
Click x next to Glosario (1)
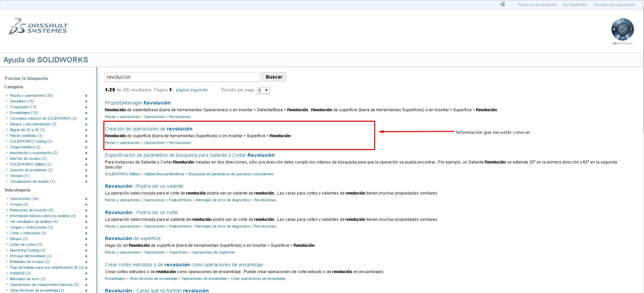click(x=86, y=176)
